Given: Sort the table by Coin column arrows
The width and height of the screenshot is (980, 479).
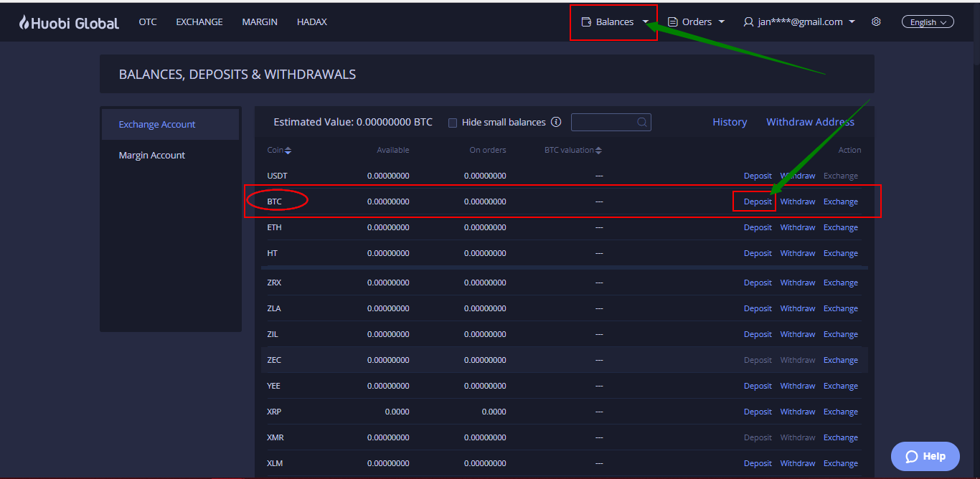Looking at the screenshot, I should pyautogui.click(x=288, y=151).
